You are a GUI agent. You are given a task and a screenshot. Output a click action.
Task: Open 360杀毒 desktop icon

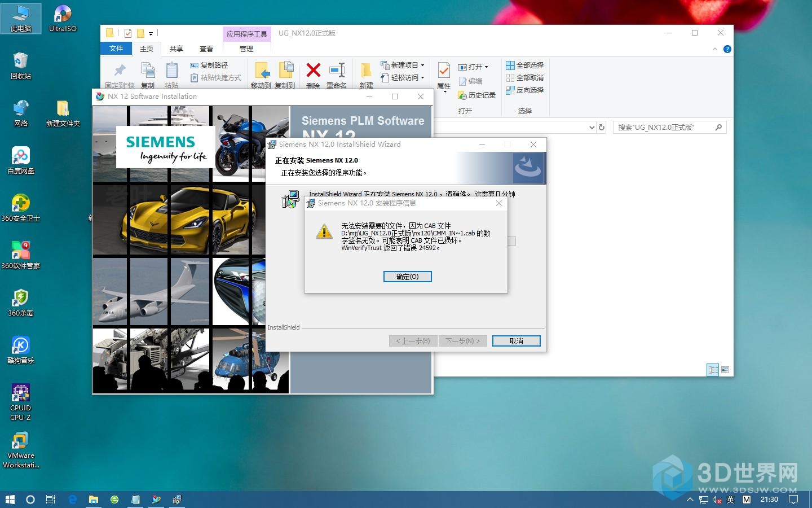[20, 303]
